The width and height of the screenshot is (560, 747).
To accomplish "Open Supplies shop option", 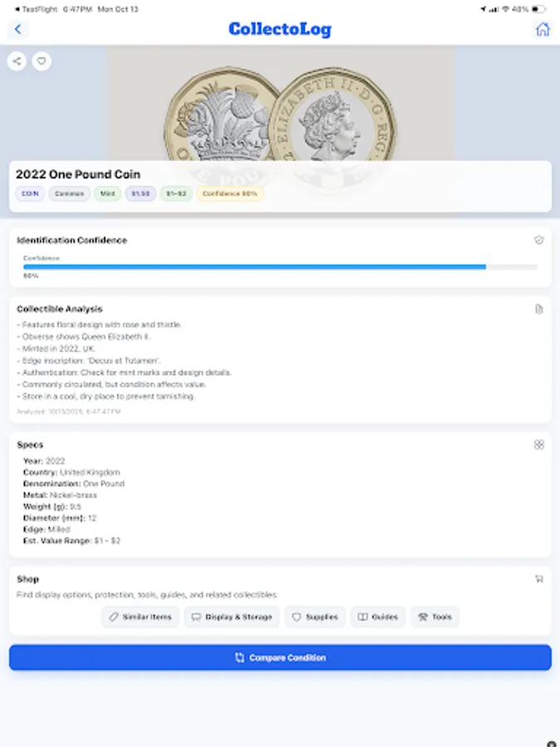I will pos(315,617).
